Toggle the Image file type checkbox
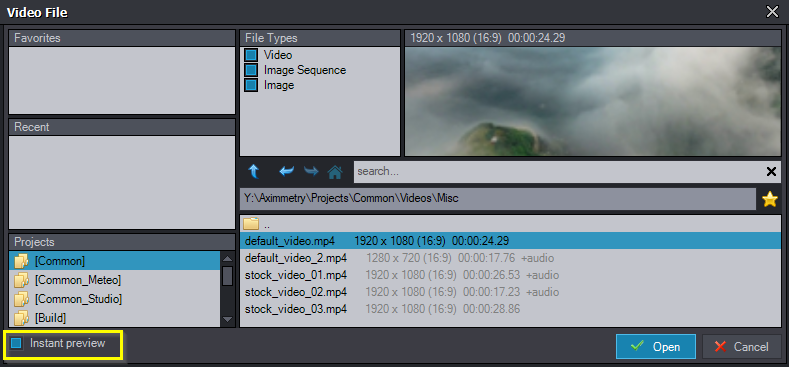 251,85
